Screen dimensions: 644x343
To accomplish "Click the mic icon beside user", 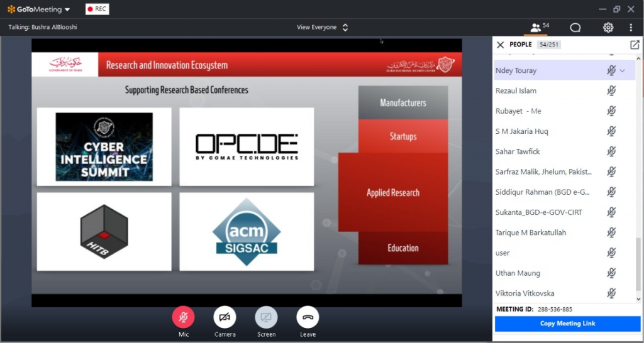I will 611,253.
